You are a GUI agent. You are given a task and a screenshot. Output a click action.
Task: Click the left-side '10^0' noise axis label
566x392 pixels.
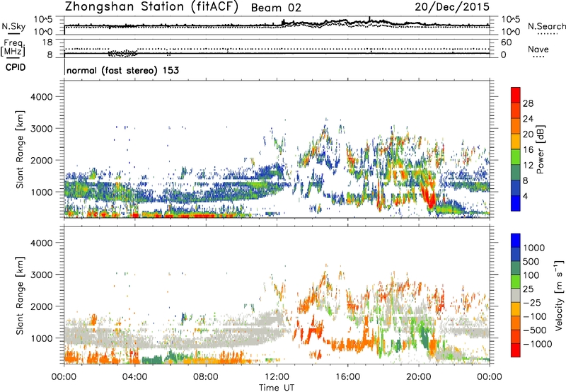43,32
